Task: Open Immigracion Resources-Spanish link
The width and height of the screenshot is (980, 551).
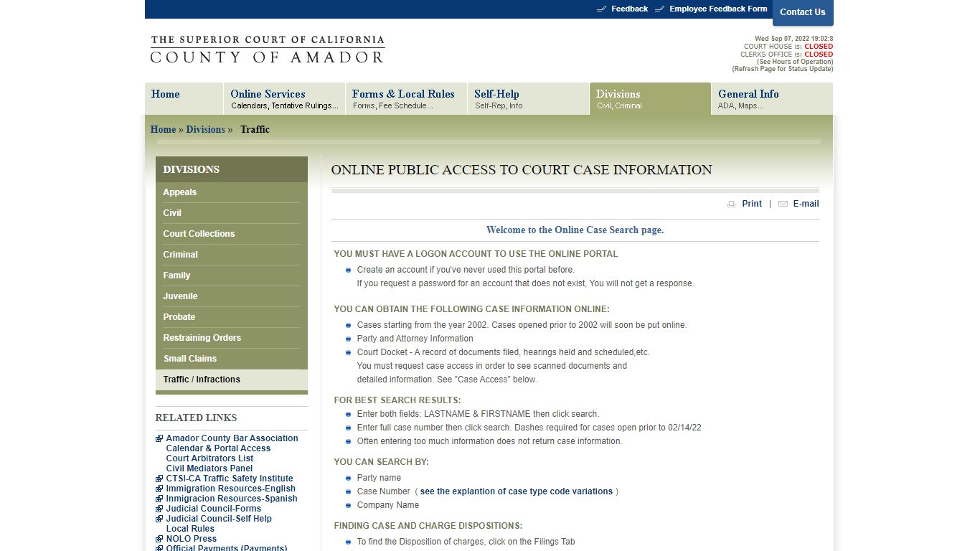Action: [232, 499]
